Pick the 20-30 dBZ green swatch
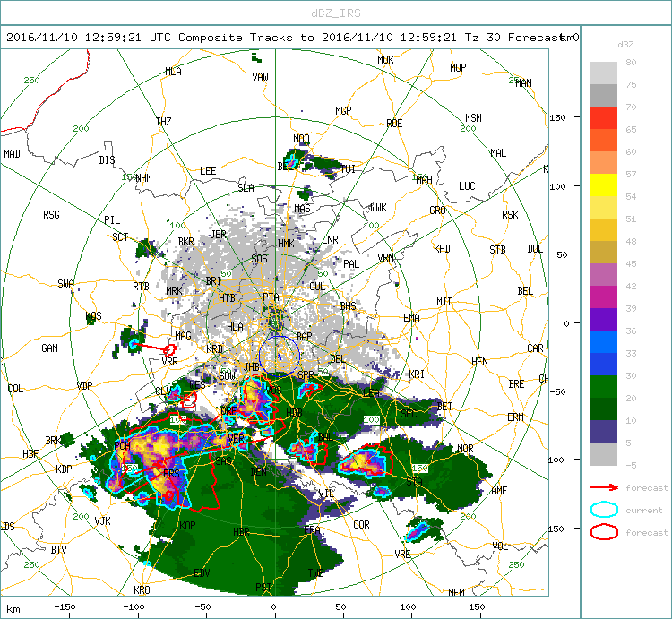Image resolution: width=672 pixels, height=619 pixels. [603, 386]
